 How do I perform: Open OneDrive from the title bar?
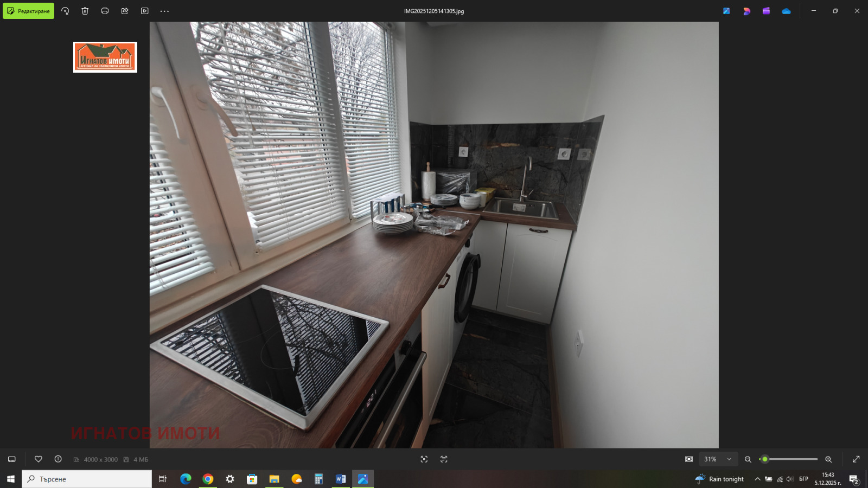[x=786, y=11]
